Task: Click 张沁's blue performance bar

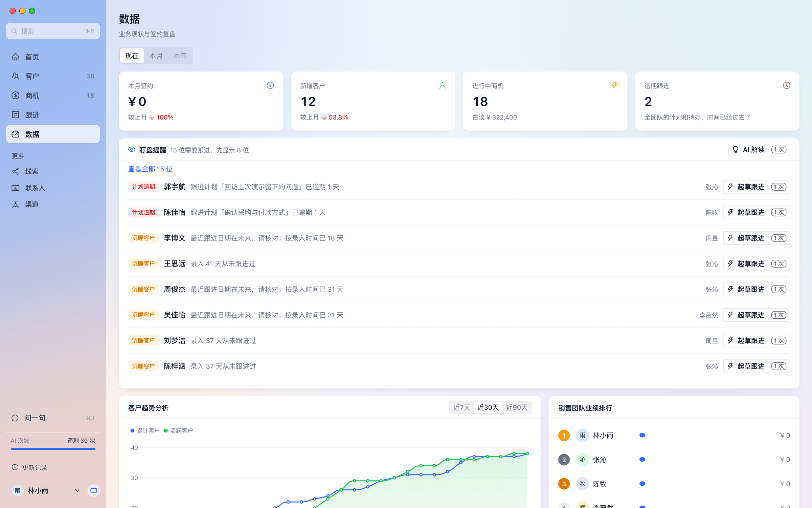Action: pyautogui.click(x=642, y=460)
